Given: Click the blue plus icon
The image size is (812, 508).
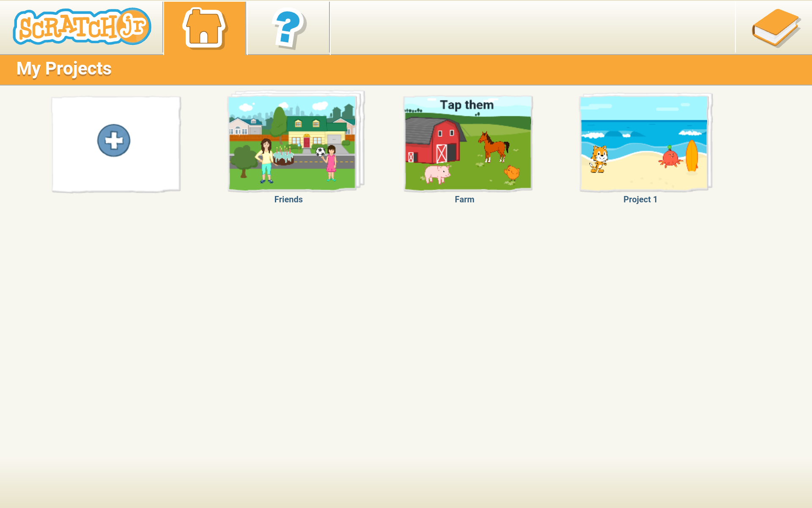Looking at the screenshot, I should 113,141.
